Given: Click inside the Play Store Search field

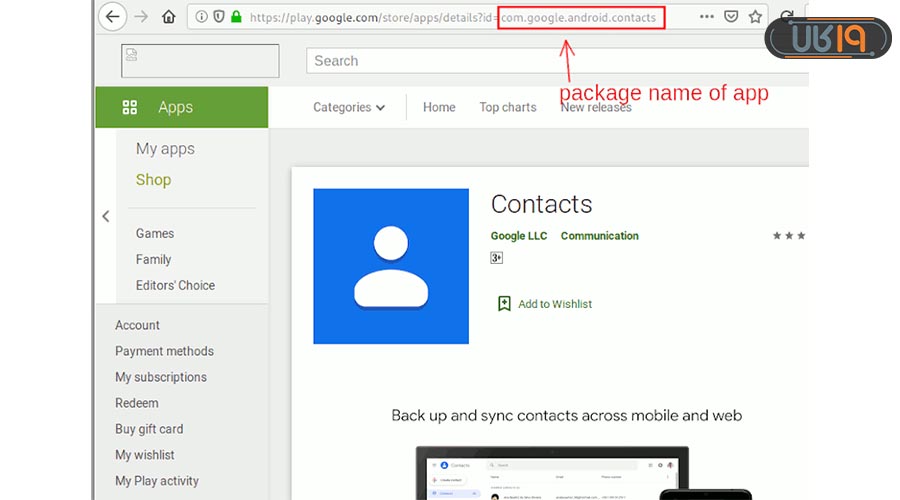Looking at the screenshot, I should point(550,61).
